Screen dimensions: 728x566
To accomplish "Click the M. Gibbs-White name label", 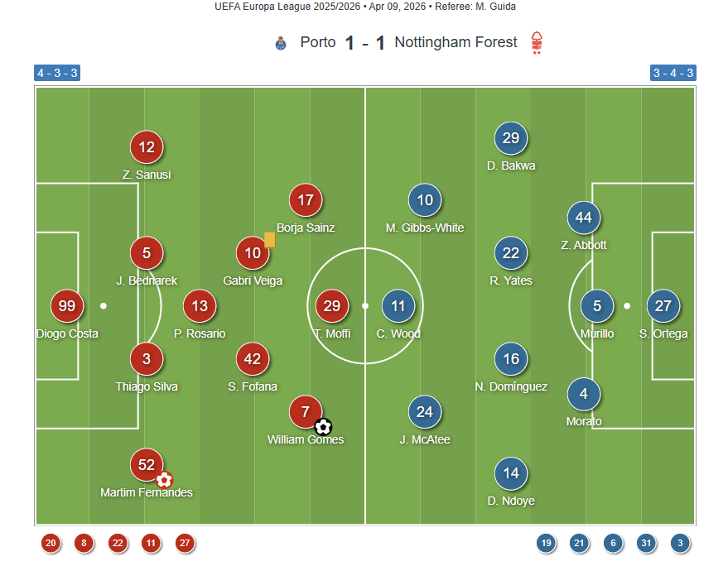I will (425, 228).
